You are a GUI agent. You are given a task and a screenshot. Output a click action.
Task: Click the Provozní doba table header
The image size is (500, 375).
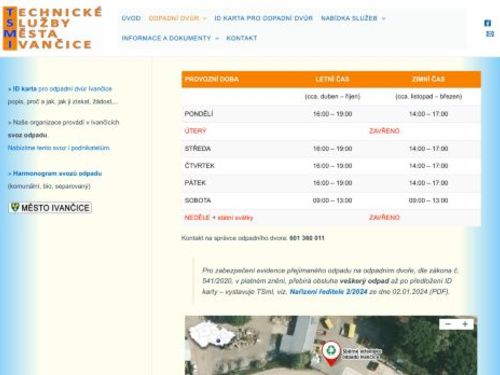211,79
